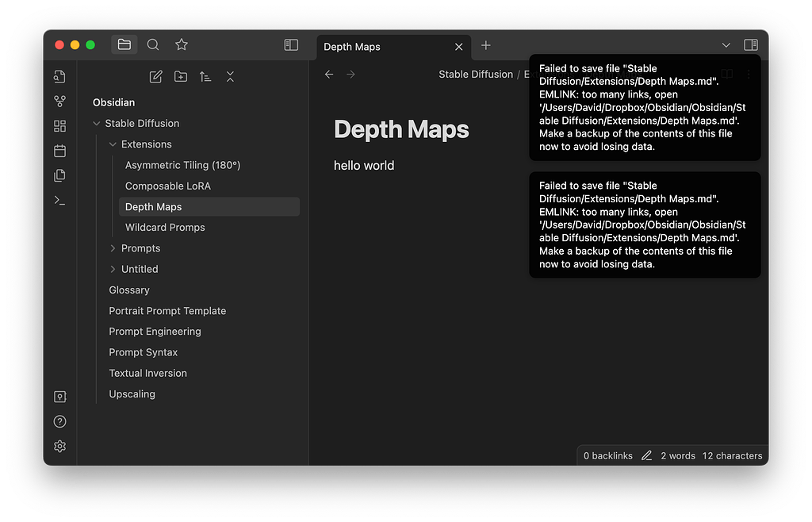Collapse the Stable Diffusion folder chevron
The width and height of the screenshot is (812, 522).
(96, 123)
